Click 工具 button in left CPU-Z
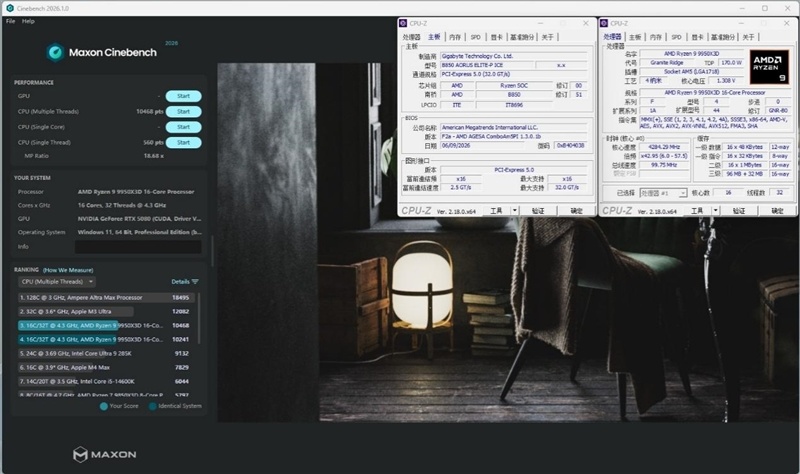 tap(496, 211)
